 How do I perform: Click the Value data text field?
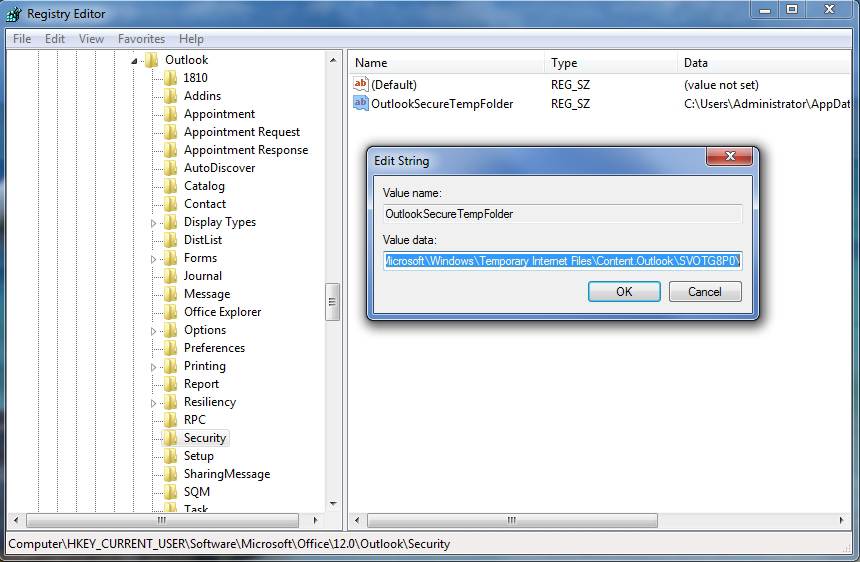tap(562, 261)
